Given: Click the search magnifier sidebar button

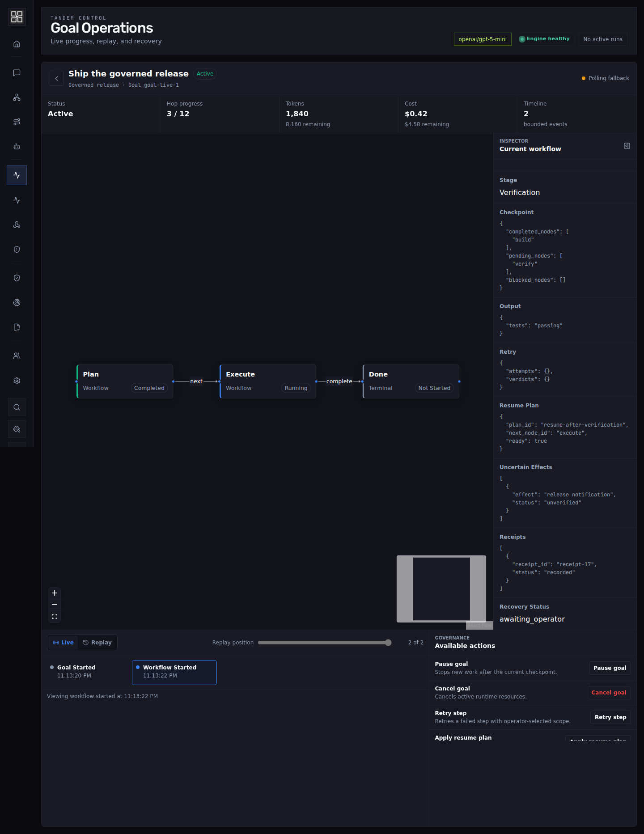Looking at the screenshot, I should (17, 407).
